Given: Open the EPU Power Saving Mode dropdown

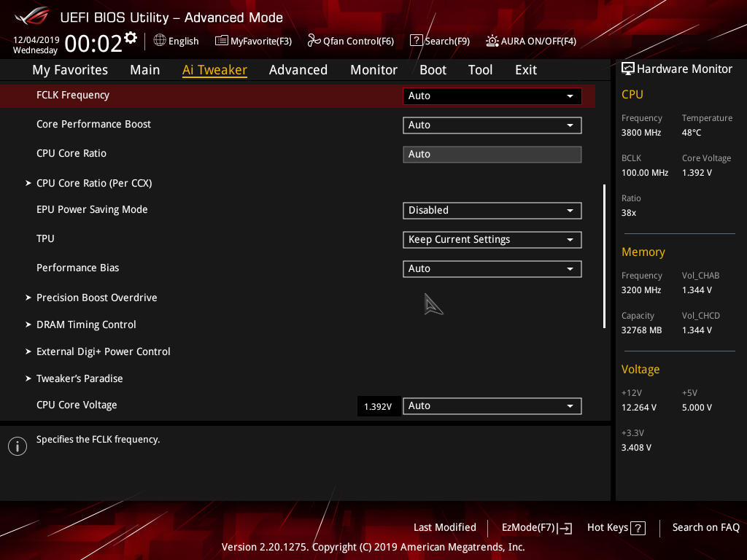Looking at the screenshot, I should click(492, 211).
